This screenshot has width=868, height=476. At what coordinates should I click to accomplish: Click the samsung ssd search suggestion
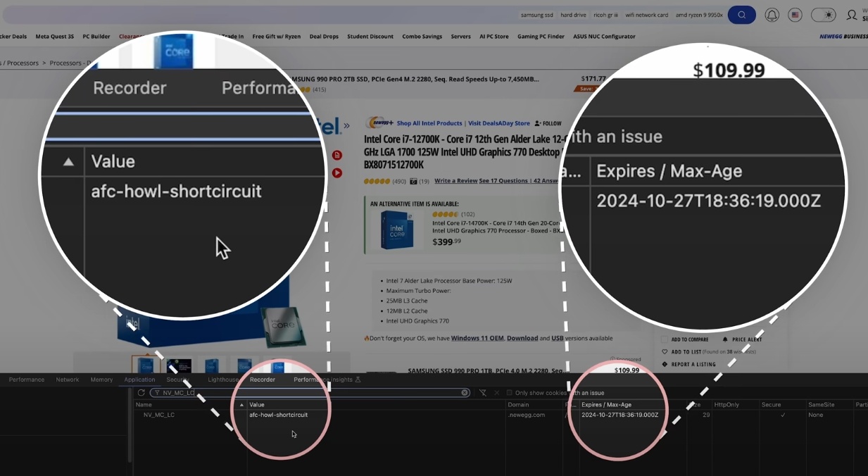click(x=537, y=15)
